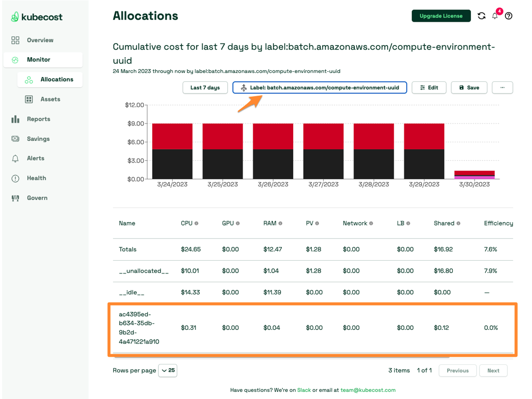Click the Reports bar-chart icon
The height and width of the screenshot is (399, 532).
[x=15, y=119]
